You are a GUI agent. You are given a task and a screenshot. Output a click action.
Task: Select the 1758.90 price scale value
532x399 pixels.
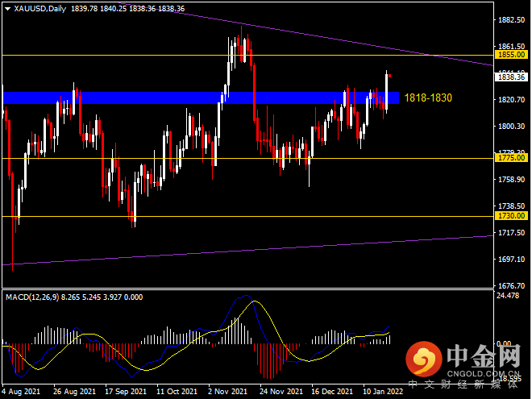(x=511, y=180)
